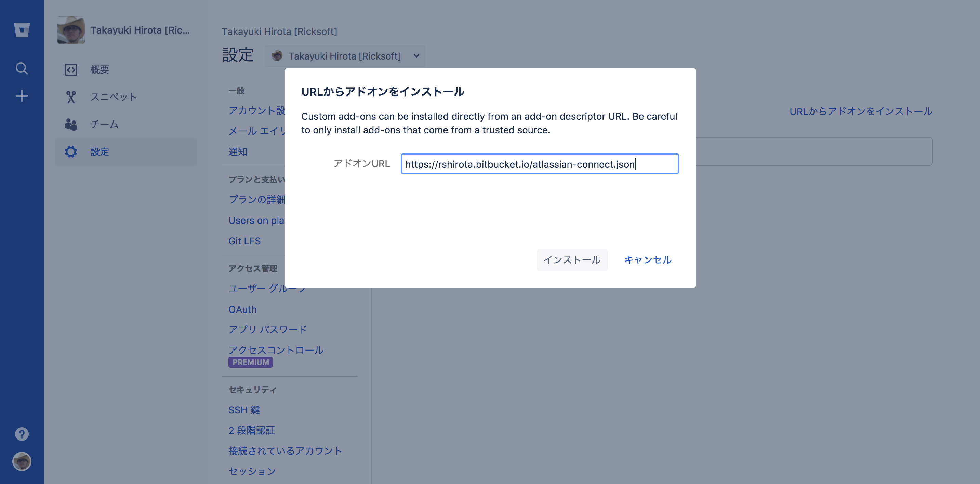Open SSH 鍵 settings link
Screen dimensions: 980x484
click(x=244, y=410)
